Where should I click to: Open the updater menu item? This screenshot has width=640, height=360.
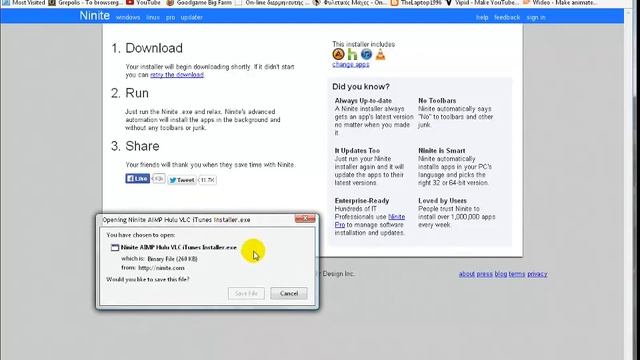click(191, 18)
